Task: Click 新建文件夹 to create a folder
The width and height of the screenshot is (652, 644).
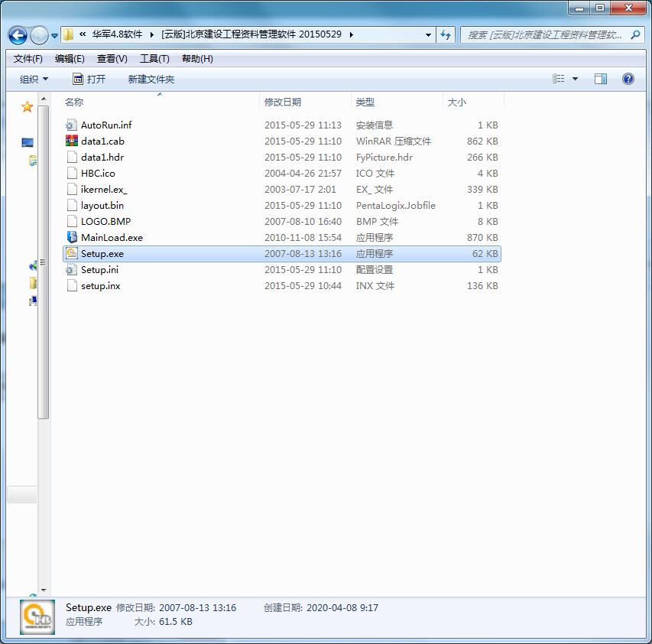Action: (151, 79)
